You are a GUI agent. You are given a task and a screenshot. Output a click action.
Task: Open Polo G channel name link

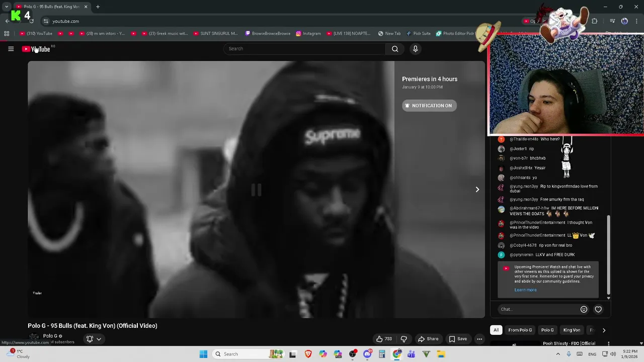pyautogui.click(x=50, y=336)
